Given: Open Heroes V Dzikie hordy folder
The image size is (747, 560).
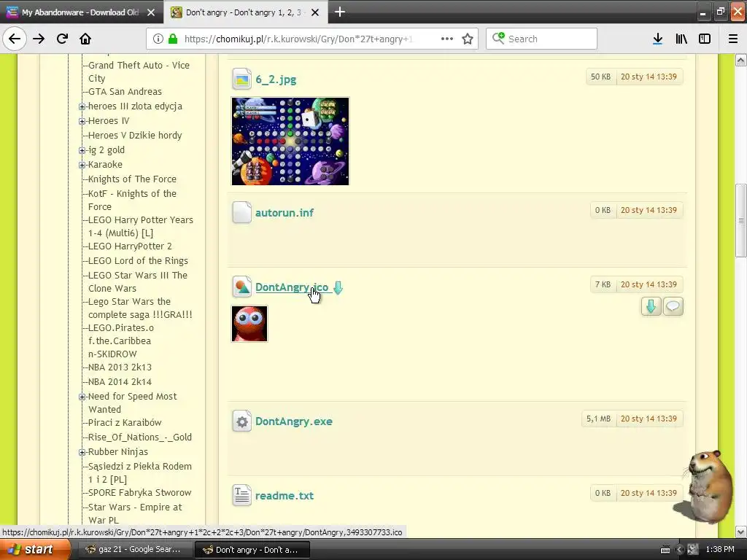Looking at the screenshot, I should 135,135.
